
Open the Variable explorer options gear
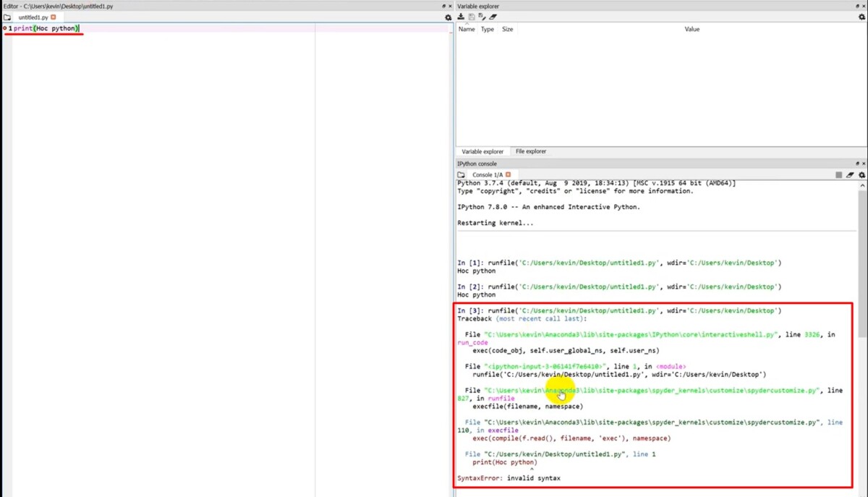(x=862, y=16)
